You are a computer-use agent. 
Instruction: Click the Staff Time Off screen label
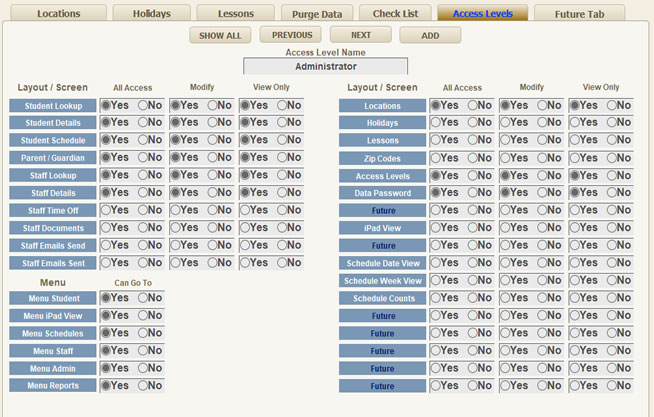[x=53, y=211]
